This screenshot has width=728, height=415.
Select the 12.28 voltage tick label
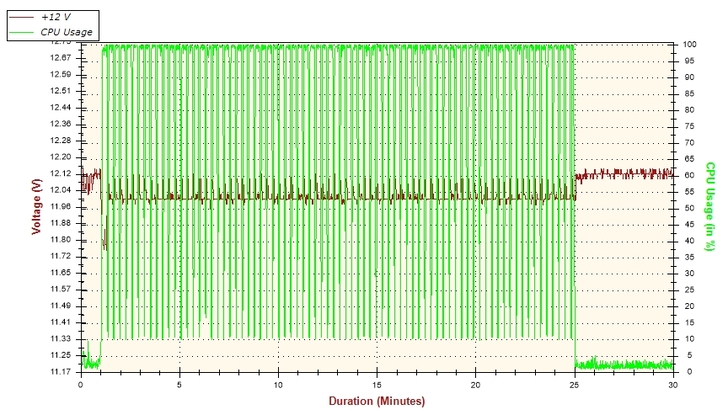60,141
